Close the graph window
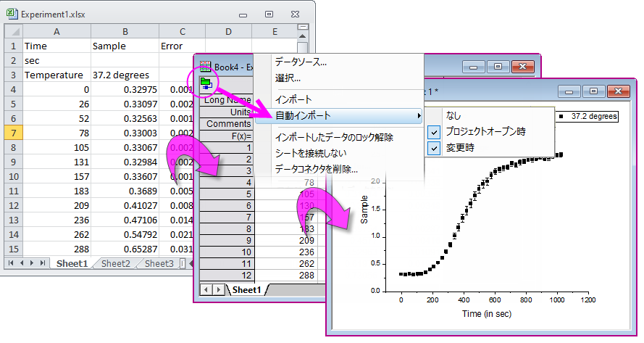Viewport: 644px width, 343px height. [x=619, y=91]
